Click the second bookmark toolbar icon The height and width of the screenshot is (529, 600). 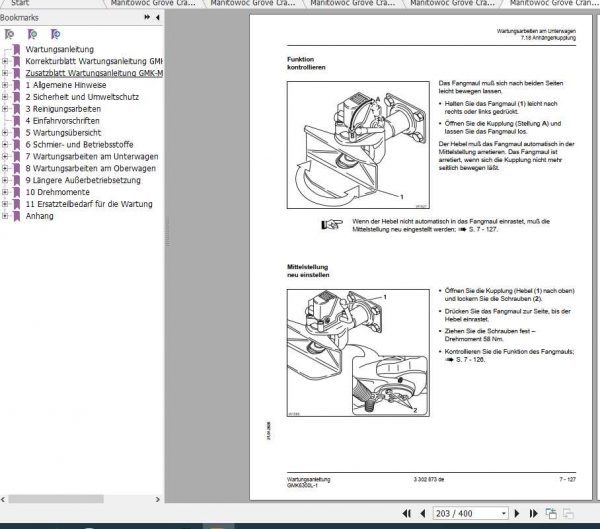(x=33, y=34)
